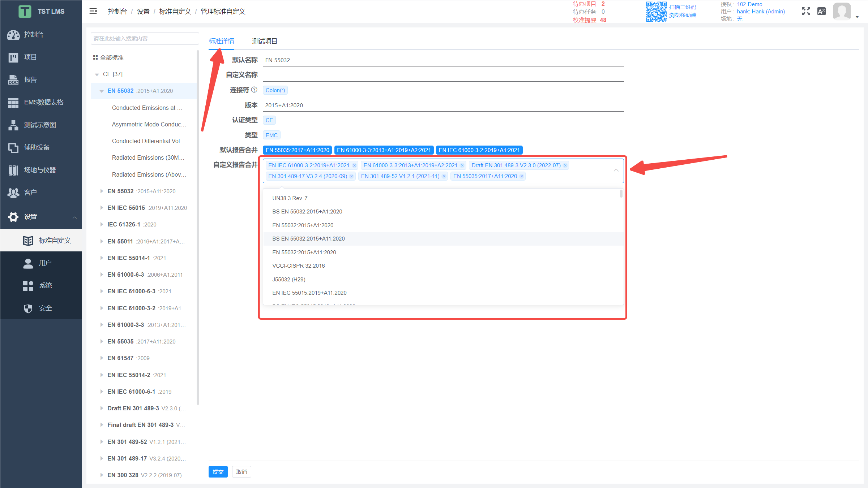Remove Draft EN 301 489-3 V2.3.0 tag
Viewport: 868px width, 488px height.
point(565,165)
